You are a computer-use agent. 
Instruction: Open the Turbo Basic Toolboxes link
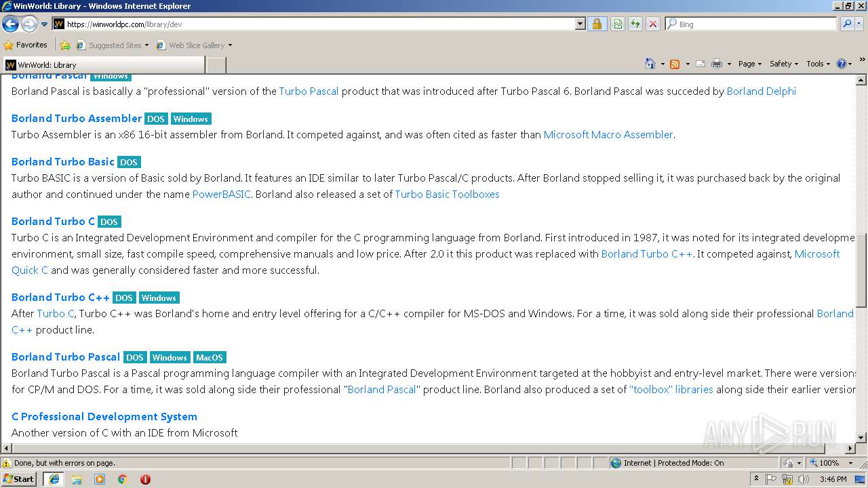pyautogui.click(x=447, y=194)
